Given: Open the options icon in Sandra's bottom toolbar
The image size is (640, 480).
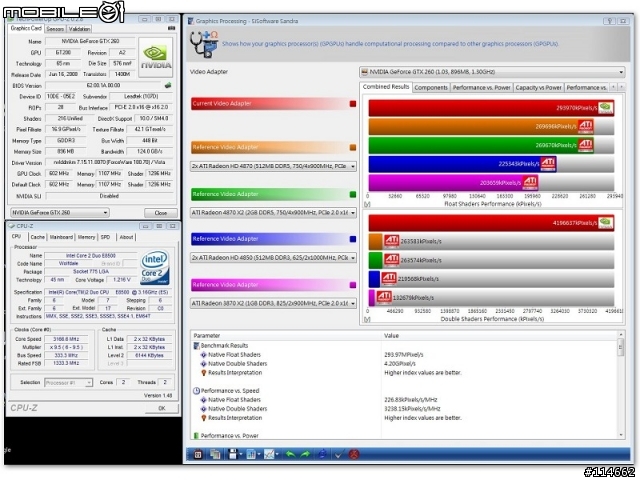Looking at the screenshot, I should (198, 454).
